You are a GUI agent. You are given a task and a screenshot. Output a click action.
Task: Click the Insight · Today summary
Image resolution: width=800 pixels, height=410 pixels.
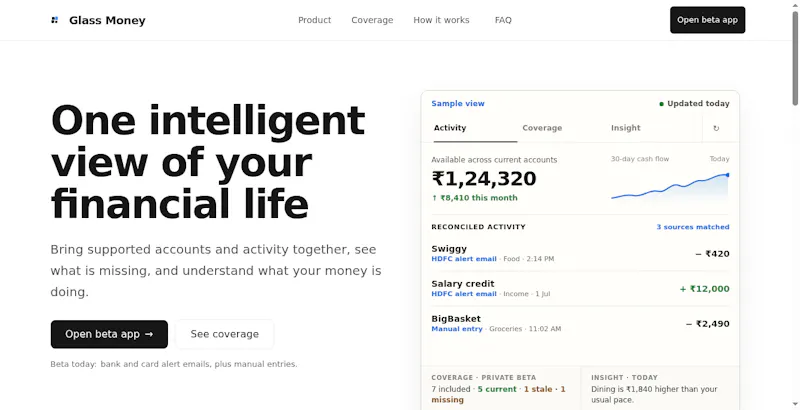pos(660,389)
